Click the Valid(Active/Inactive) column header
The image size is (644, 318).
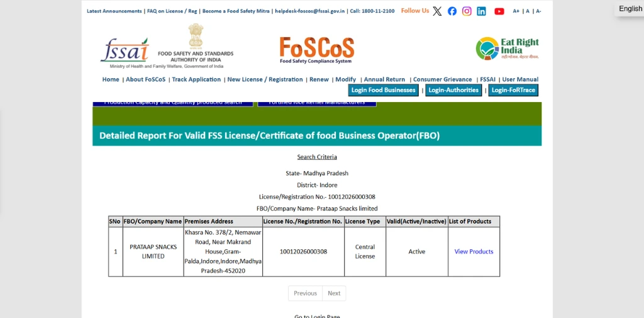(417, 221)
